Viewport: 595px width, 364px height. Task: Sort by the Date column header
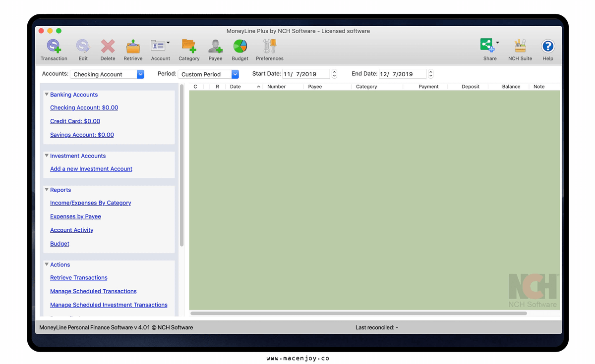coord(244,87)
